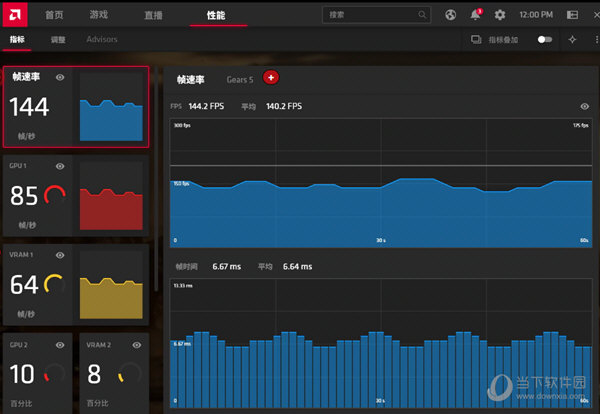The image size is (600, 414).
Task: Open the notifications bell
Action: (x=475, y=15)
